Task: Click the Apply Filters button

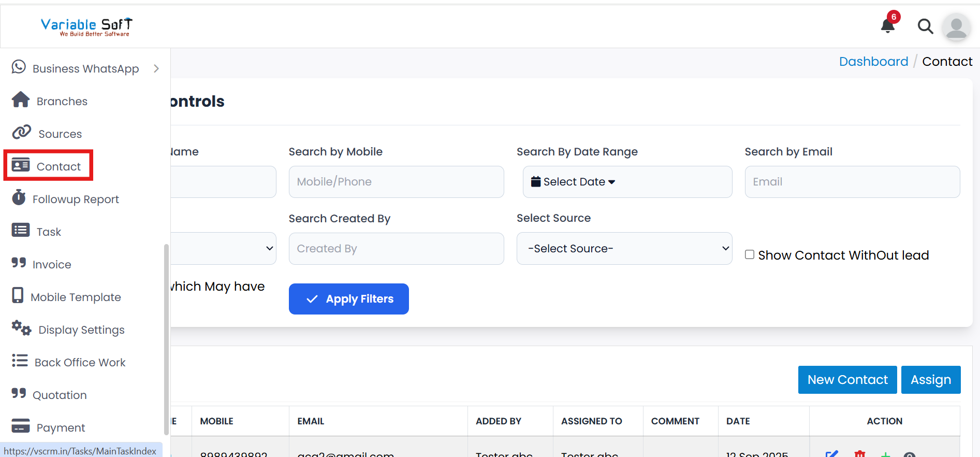Action: point(348,299)
